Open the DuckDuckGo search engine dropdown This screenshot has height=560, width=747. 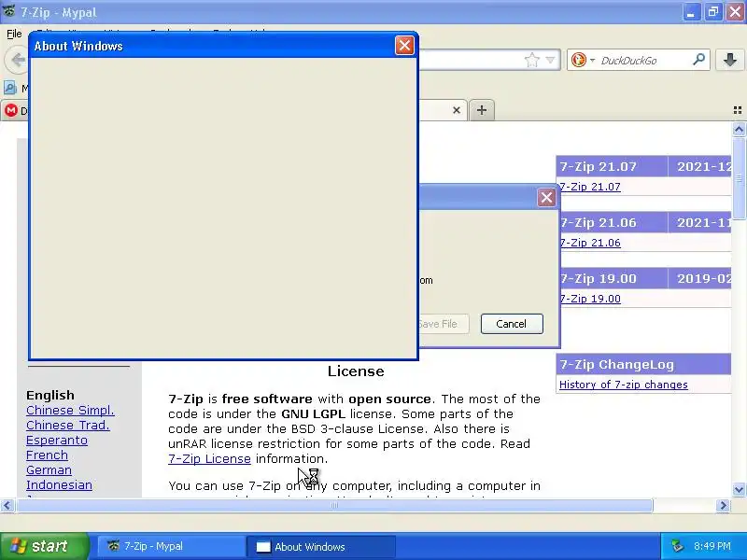tap(593, 61)
